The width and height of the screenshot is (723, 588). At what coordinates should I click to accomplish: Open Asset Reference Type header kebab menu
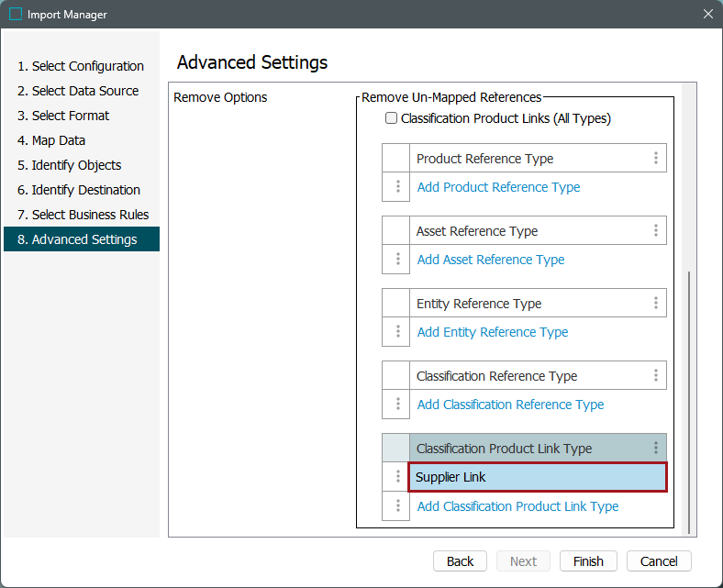pyautogui.click(x=655, y=231)
